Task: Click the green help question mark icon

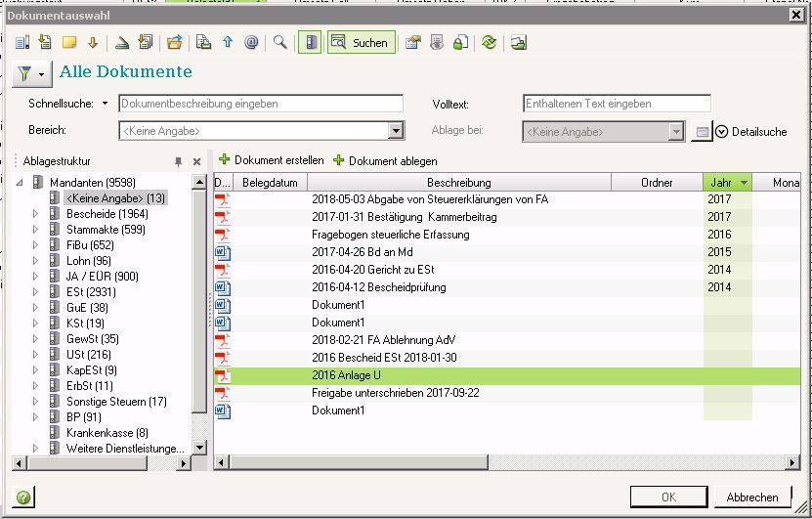Action: click(x=23, y=497)
